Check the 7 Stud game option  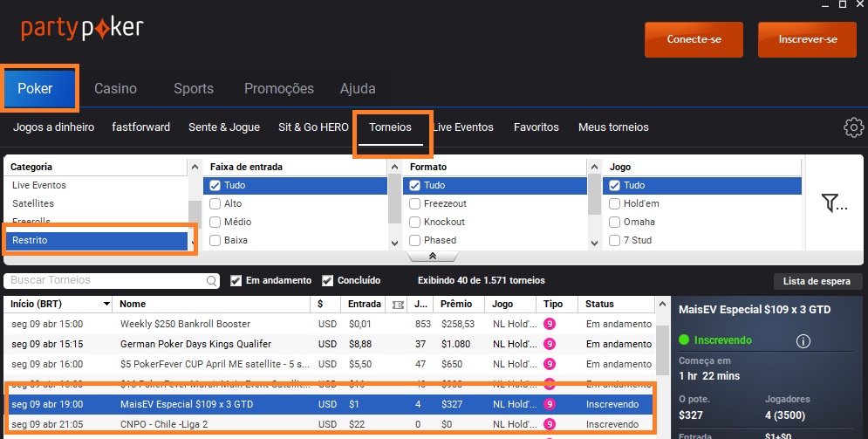click(x=614, y=240)
